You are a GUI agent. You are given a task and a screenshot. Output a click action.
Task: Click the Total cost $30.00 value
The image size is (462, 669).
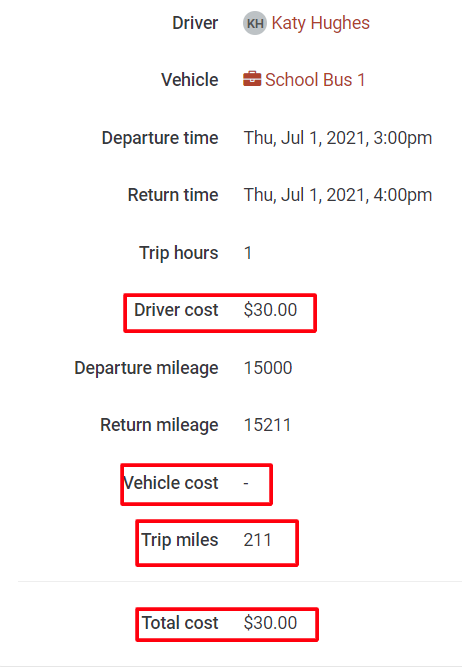click(x=270, y=623)
